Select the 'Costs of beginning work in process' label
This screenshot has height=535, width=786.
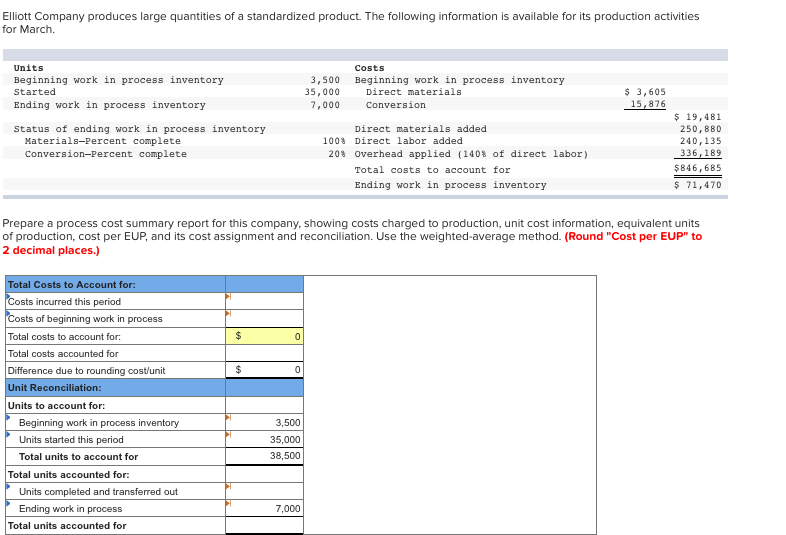(85, 319)
